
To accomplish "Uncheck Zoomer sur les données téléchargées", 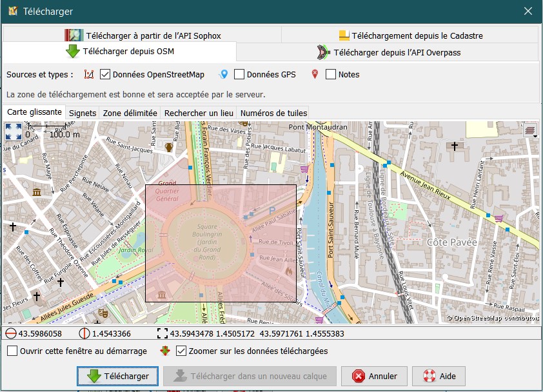I will pos(181,351).
